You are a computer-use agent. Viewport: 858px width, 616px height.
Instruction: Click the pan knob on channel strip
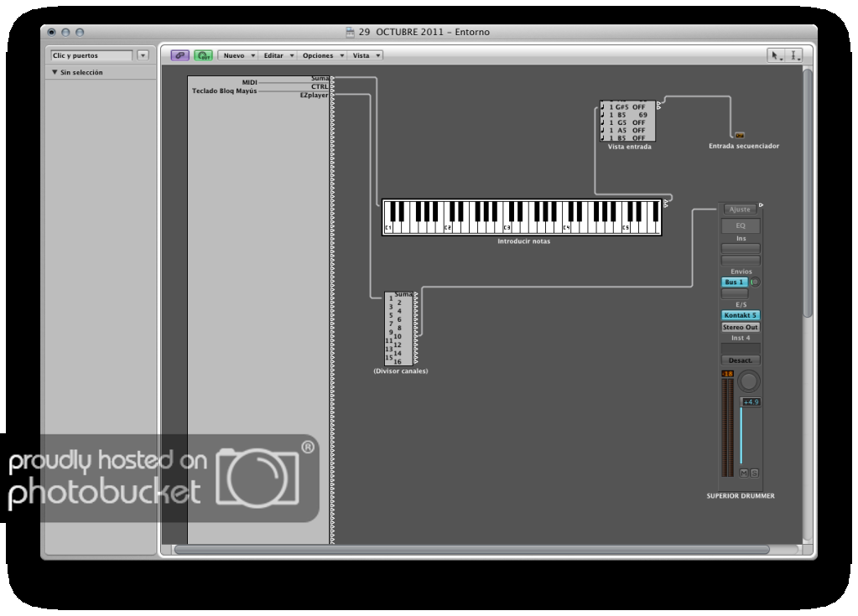pyautogui.click(x=748, y=382)
